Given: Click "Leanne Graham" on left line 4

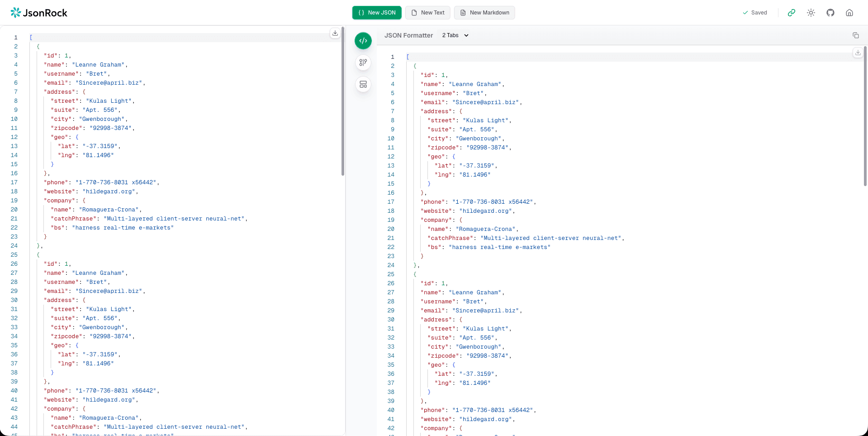Looking at the screenshot, I should click(98, 65).
